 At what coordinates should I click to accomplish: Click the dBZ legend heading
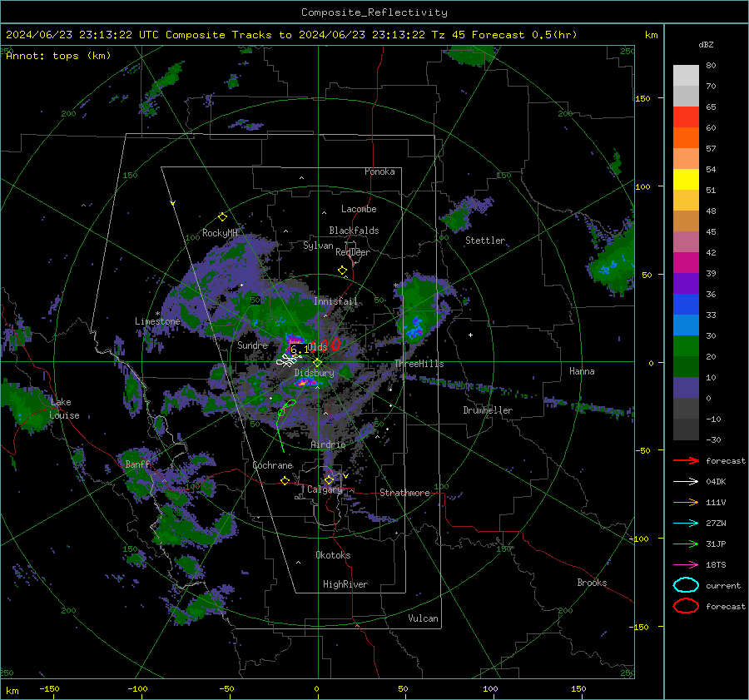pos(706,45)
